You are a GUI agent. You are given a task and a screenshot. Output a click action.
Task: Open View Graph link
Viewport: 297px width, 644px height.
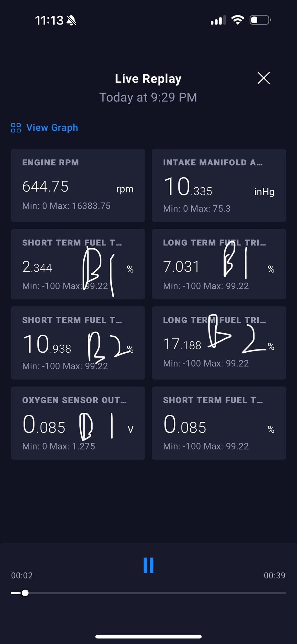[x=52, y=128]
